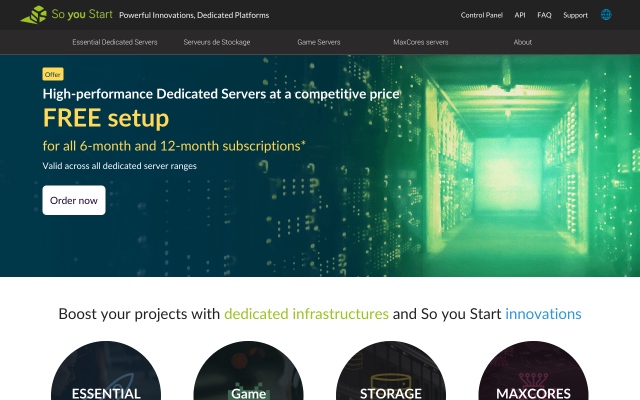Open the STORAGE circle thumbnail
This screenshot has height=400, width=640.
click(x=391, y=371)
